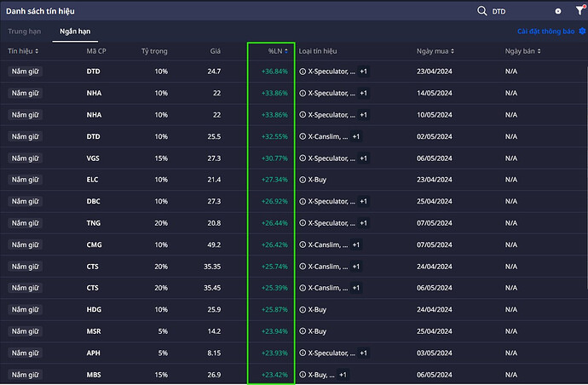The image size is (588, 385).
Task: Expand +1 signal types in DBC row
Action: pos(363,201)
